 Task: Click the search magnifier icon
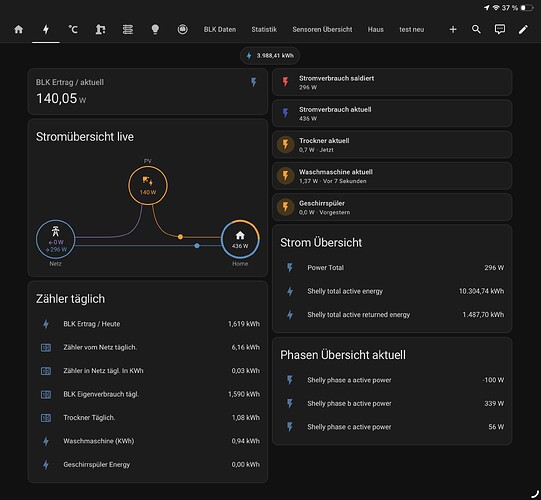point(476,29)
